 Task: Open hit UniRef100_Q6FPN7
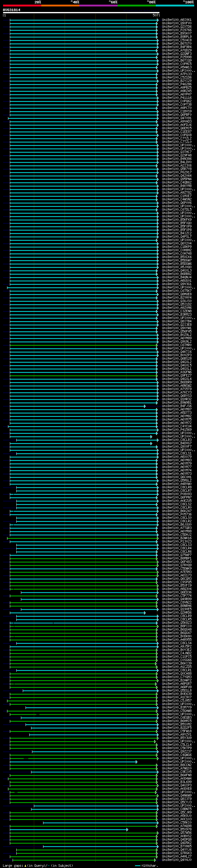176,497
